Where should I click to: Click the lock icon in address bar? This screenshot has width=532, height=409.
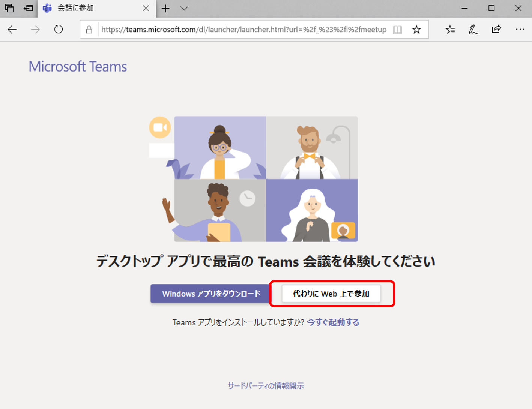click(89, 30)
